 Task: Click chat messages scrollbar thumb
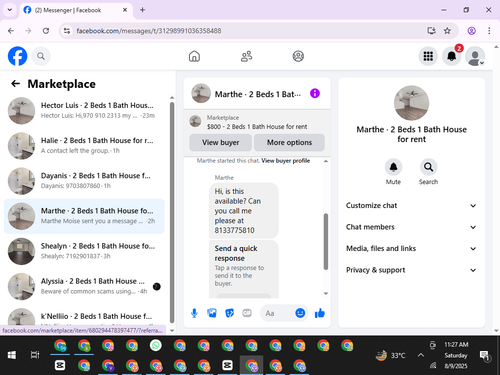326,242
